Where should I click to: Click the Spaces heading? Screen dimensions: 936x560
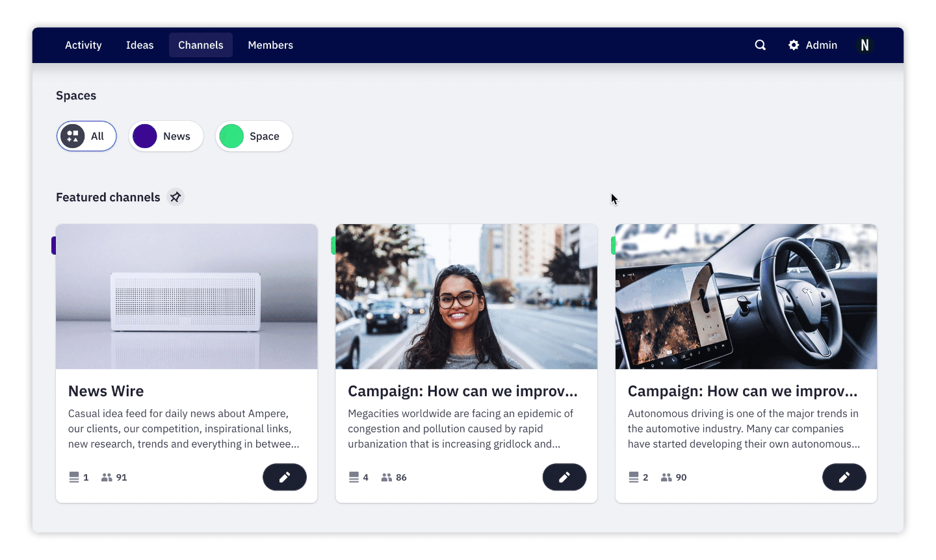click(76, 95)
